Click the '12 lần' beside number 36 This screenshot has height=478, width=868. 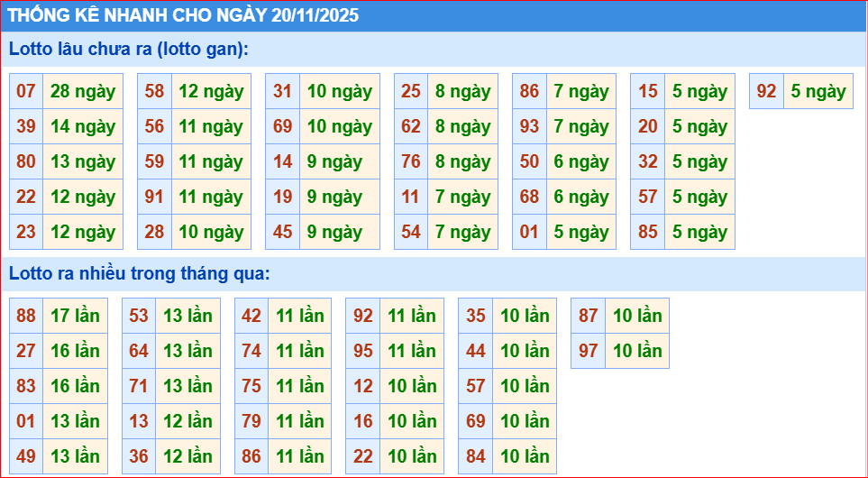point(187,456)
